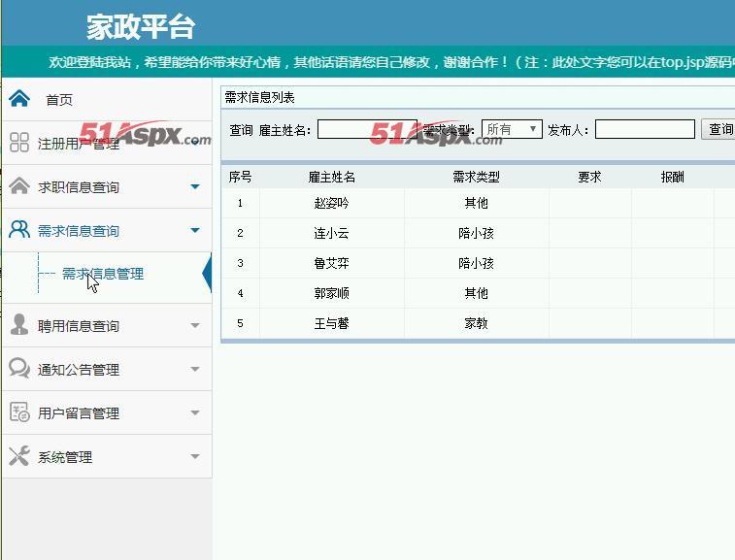Click the 查询 search button
This screenshot has width=735, height=560.
(718, 129)
